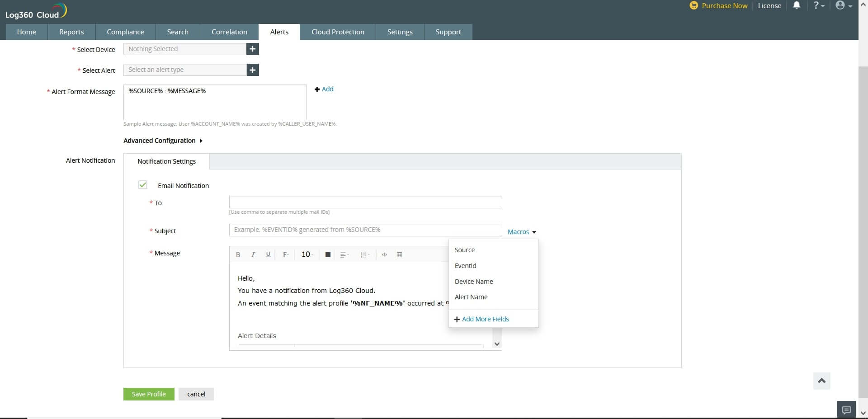The width and height of the screenshot is (868, 419).
Task: Apply italic formatting in message editor
Action: (253, 254)
